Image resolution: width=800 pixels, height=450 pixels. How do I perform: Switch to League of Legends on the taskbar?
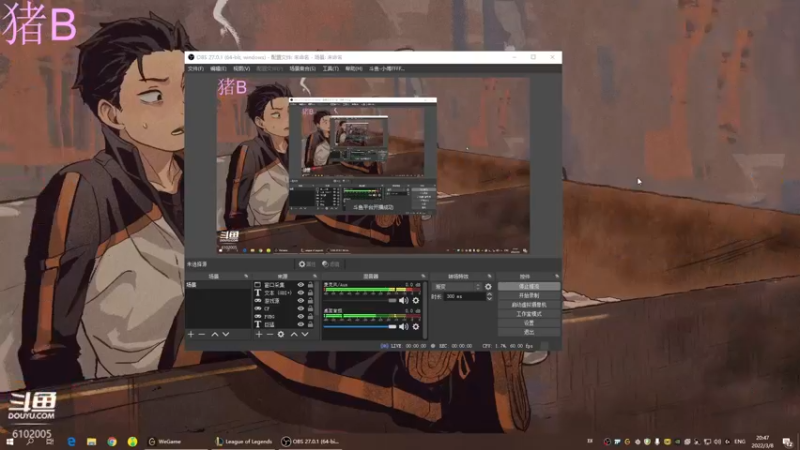coord(244,441)
